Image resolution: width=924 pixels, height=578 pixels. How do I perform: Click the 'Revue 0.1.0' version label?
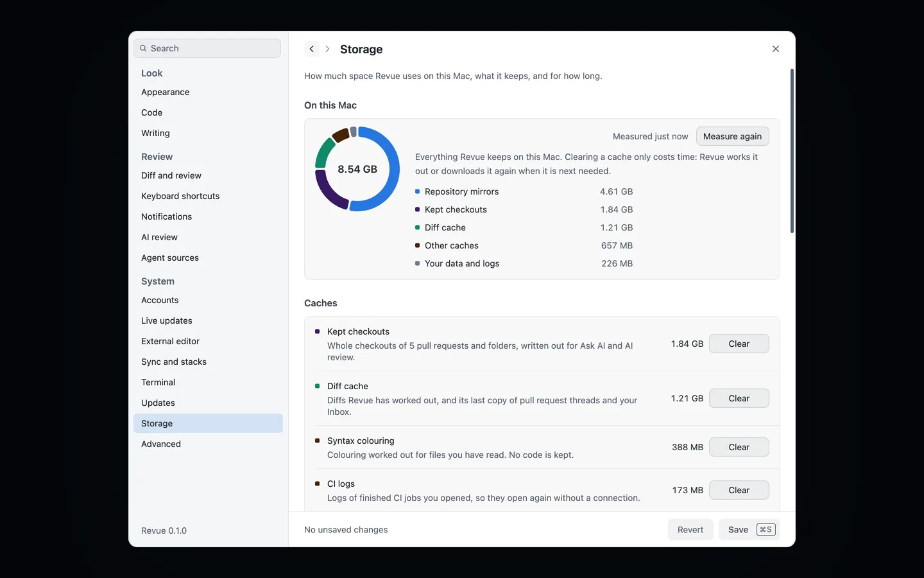click(164, 530)
